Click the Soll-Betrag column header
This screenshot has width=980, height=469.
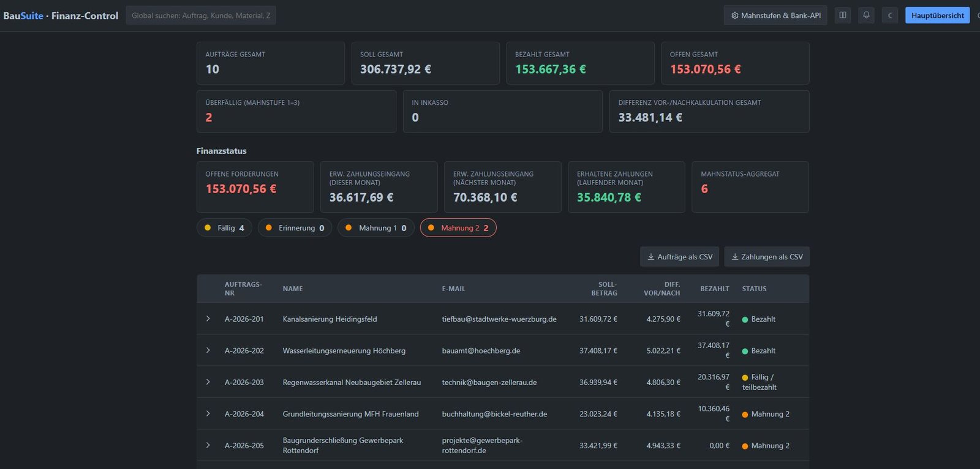604,289
